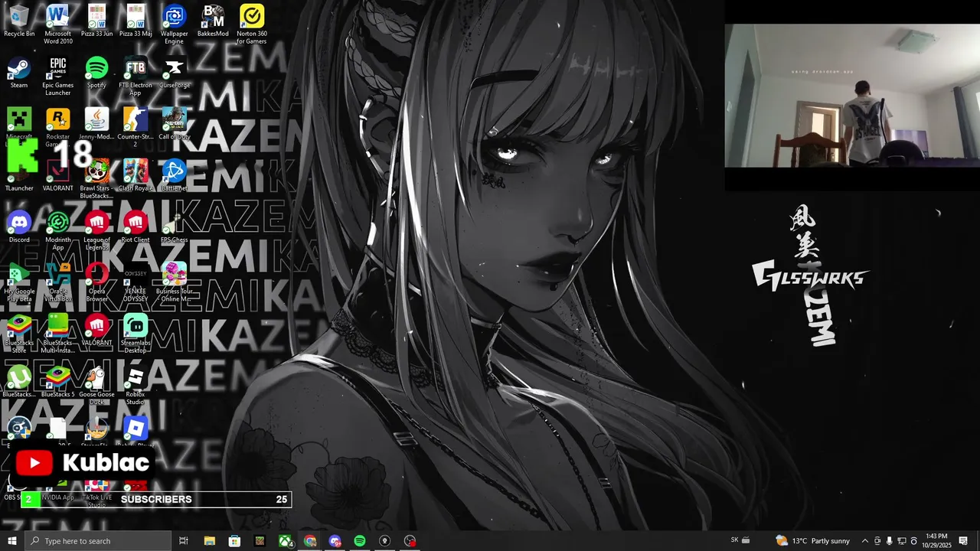The height and width of the screenshot is (551, 980).
Task: Launch Riot Client from desktop
Action: point(136,227)
